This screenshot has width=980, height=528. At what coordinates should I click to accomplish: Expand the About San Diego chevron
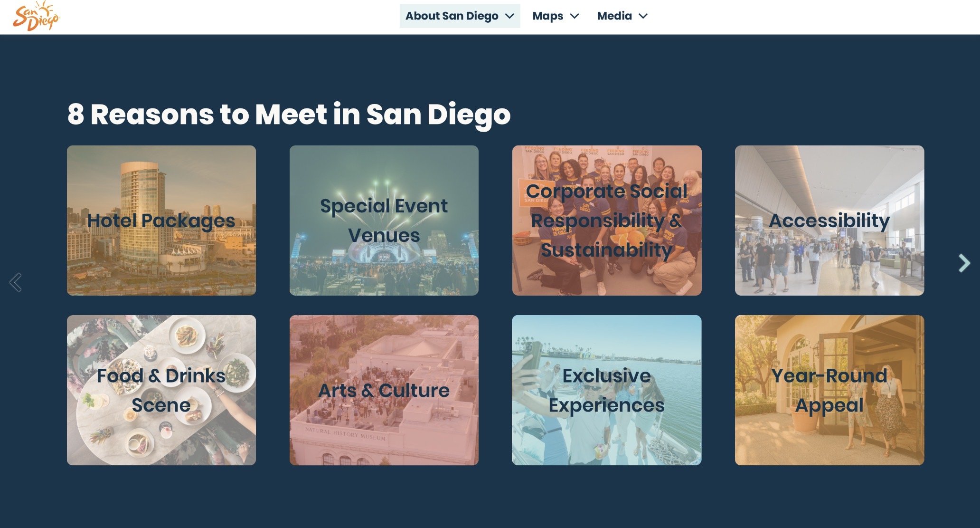tap(510, 16)
